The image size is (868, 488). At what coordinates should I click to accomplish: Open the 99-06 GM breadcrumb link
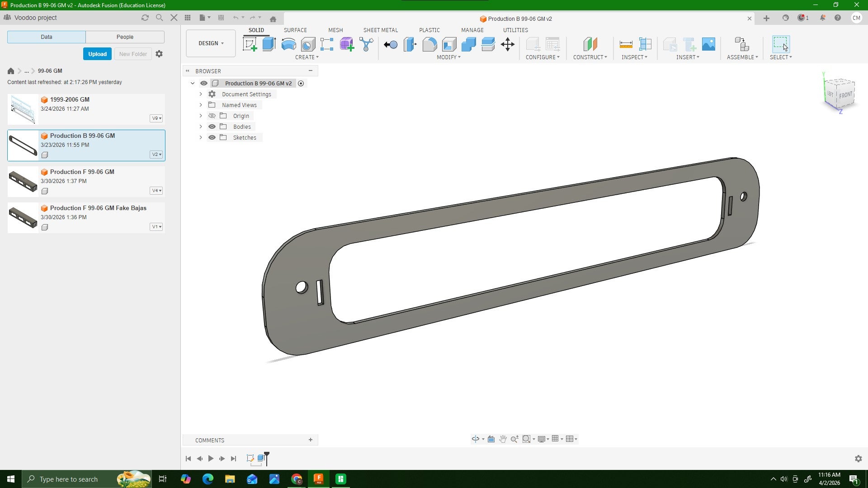coord(50,71)
